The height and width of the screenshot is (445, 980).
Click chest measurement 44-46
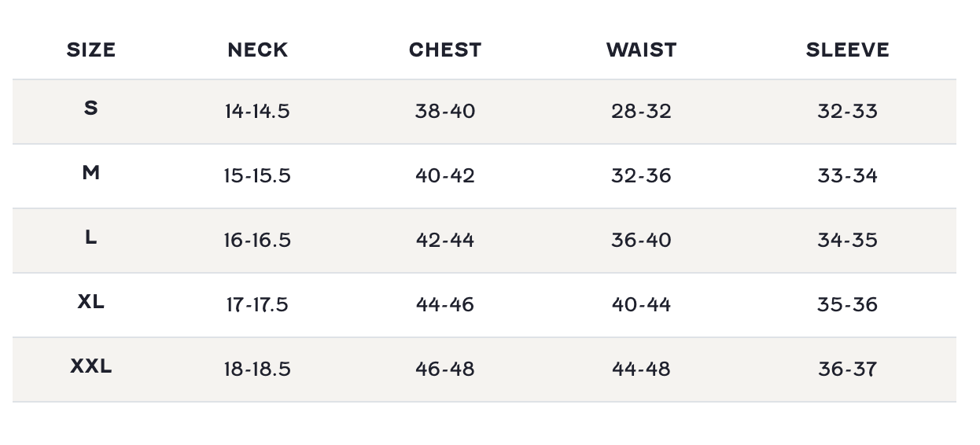pyautogui.click(x=445, y=305)
